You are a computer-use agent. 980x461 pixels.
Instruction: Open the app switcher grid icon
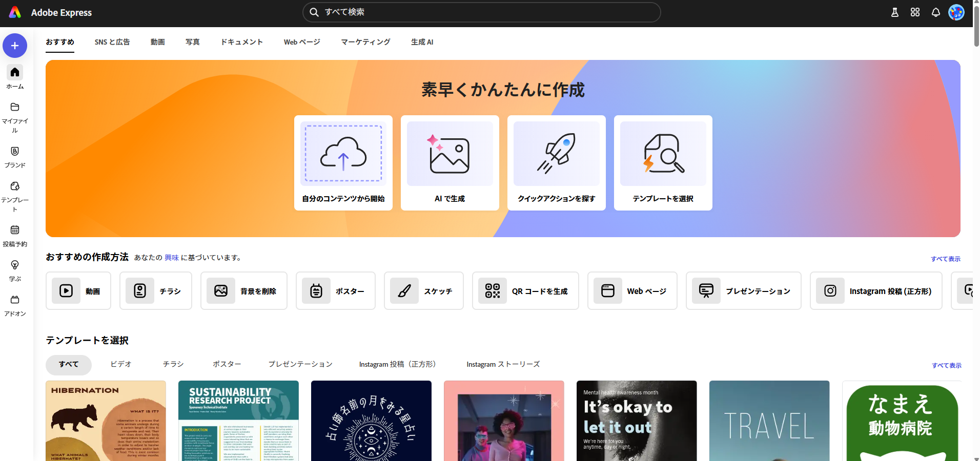coord(915,12)
